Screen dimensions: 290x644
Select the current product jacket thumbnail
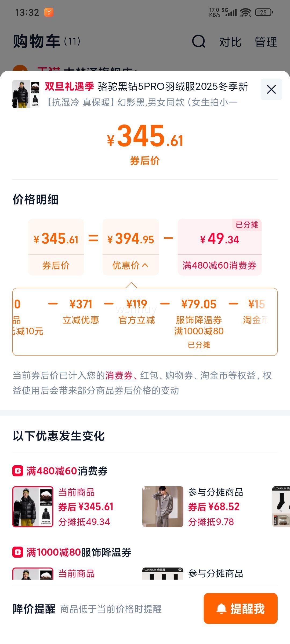[33, 507]
